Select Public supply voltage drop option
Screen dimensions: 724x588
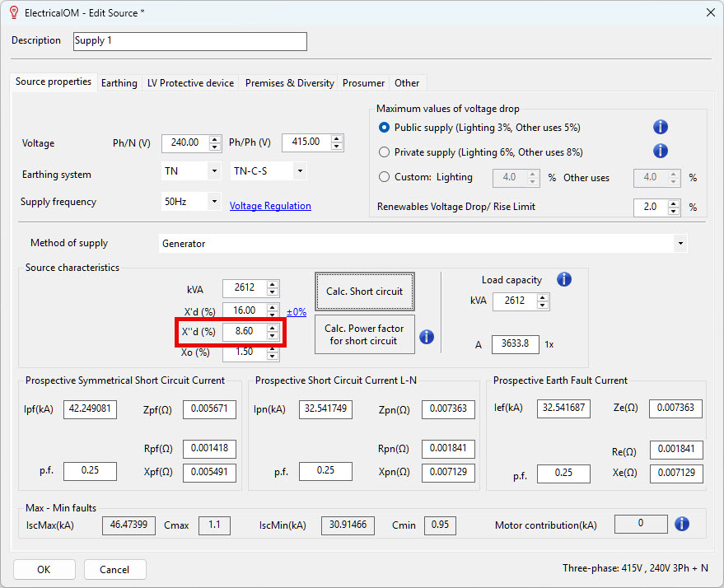click(384, 128)
